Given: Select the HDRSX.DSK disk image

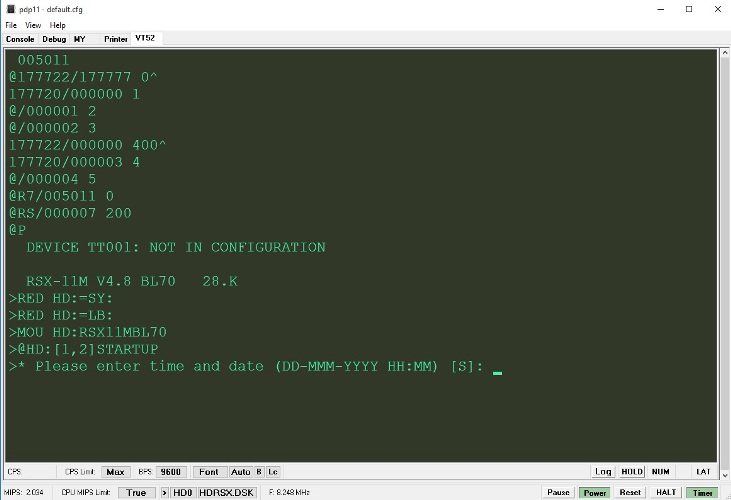Looking at the screenshot, I should point(227,492).
